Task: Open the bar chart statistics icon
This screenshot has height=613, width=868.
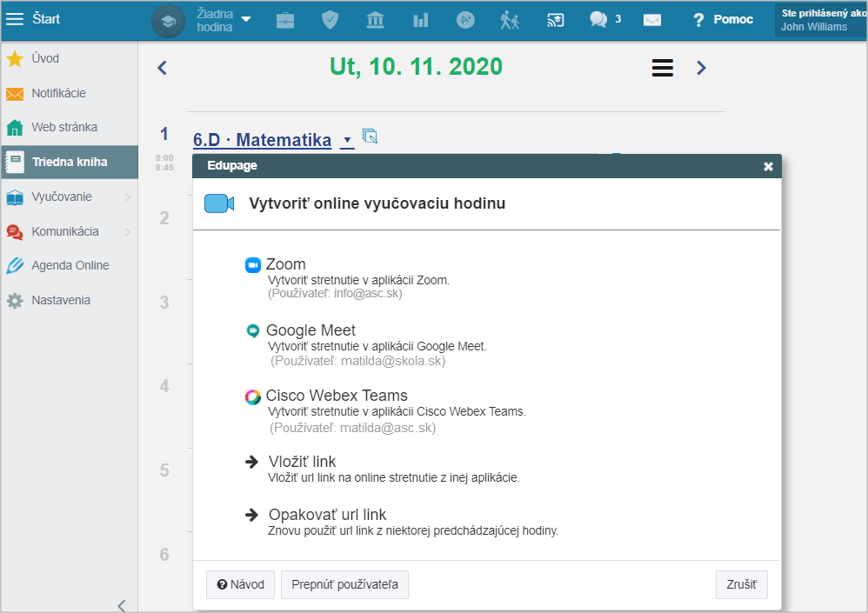Action: tap(421, 21)
